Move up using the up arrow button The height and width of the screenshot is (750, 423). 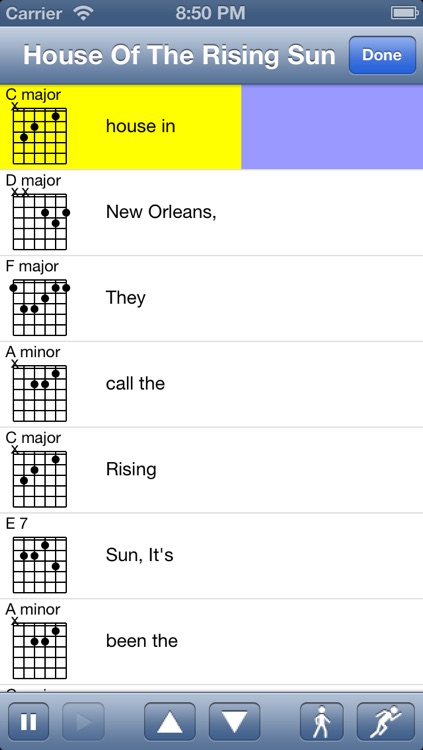[x=170, y=721]
